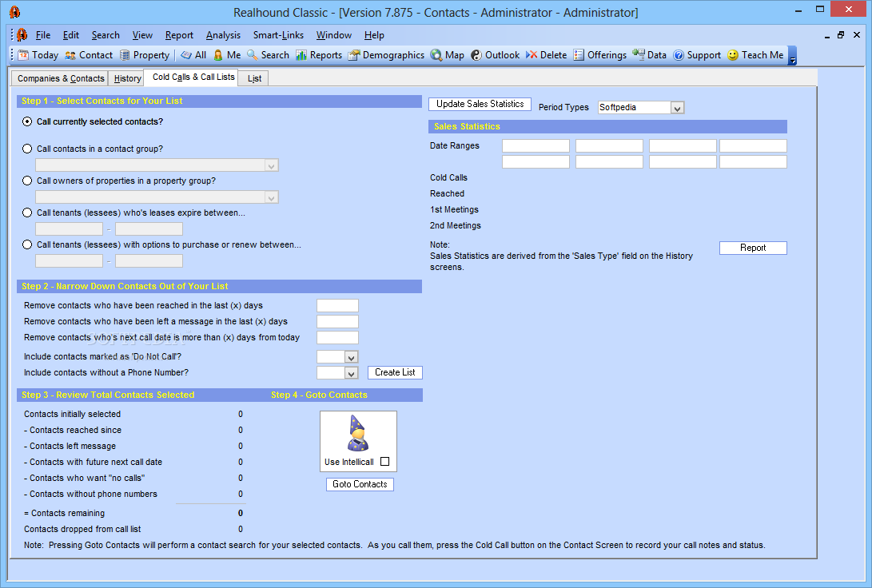Screen dimensions: 872x588
Task: Expand the toolbar overflow arrow
Action: [793, 56]
